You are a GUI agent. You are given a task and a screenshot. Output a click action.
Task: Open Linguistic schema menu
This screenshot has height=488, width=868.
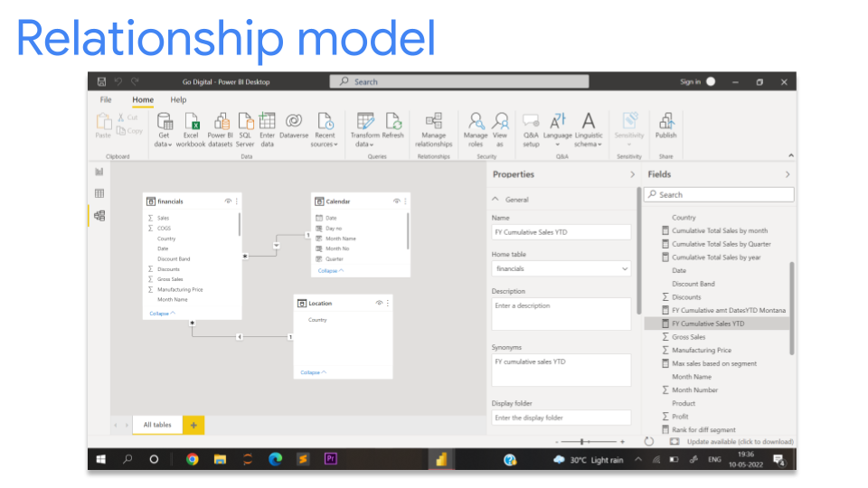coord(589,130)
